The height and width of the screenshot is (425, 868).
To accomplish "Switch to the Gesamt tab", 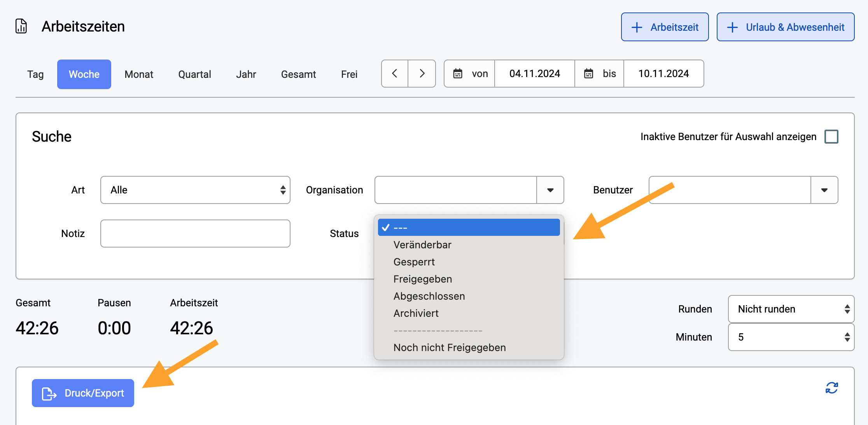I will [299, 74].
